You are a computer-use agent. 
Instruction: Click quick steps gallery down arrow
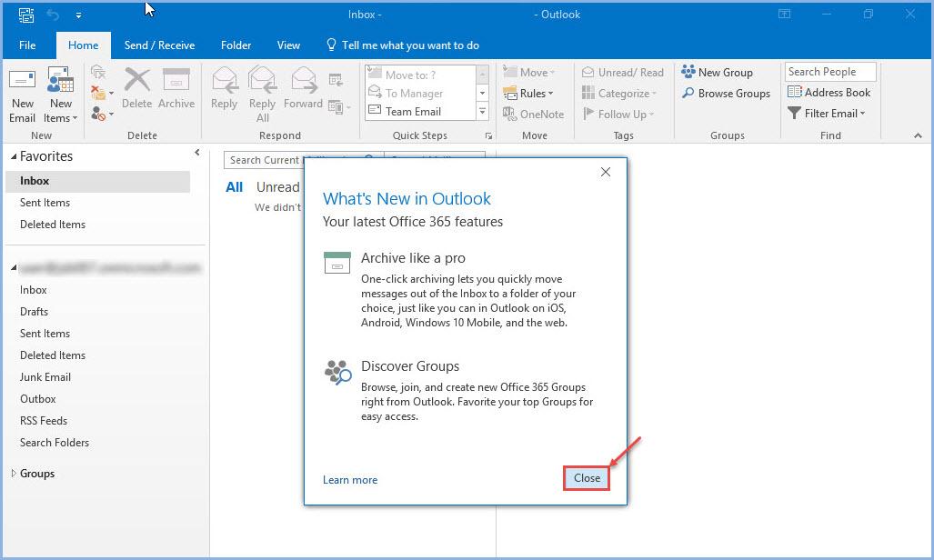coord(483,93)
